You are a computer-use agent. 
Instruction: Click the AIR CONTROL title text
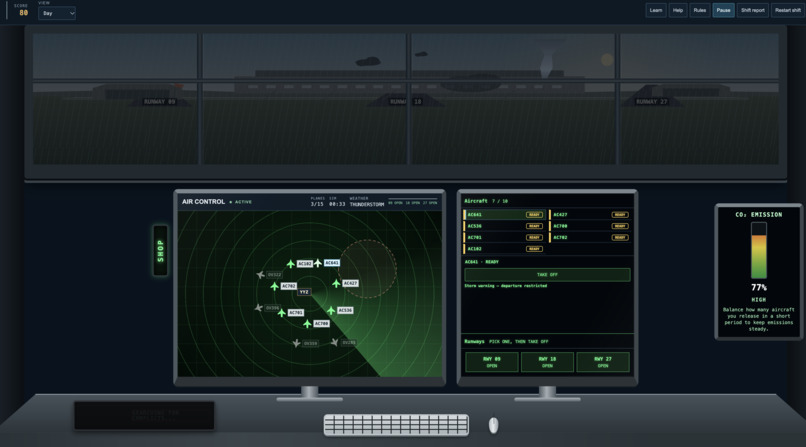[204, 202]
